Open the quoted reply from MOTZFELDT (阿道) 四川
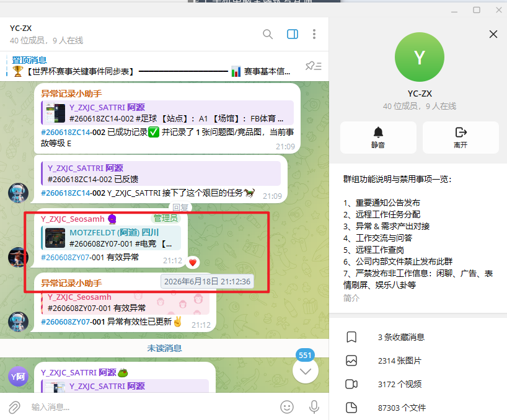 coord(111,238)
